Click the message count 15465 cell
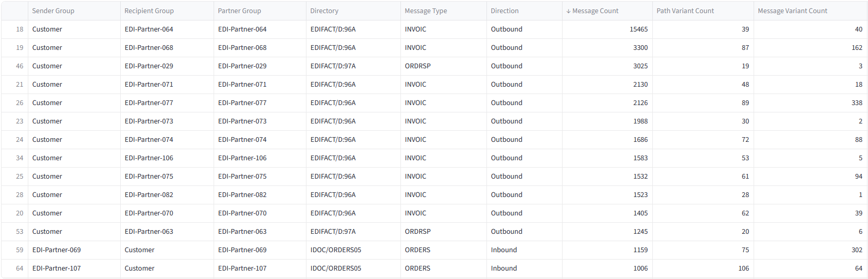Screen dimensions: 868x279 point(639,29)
